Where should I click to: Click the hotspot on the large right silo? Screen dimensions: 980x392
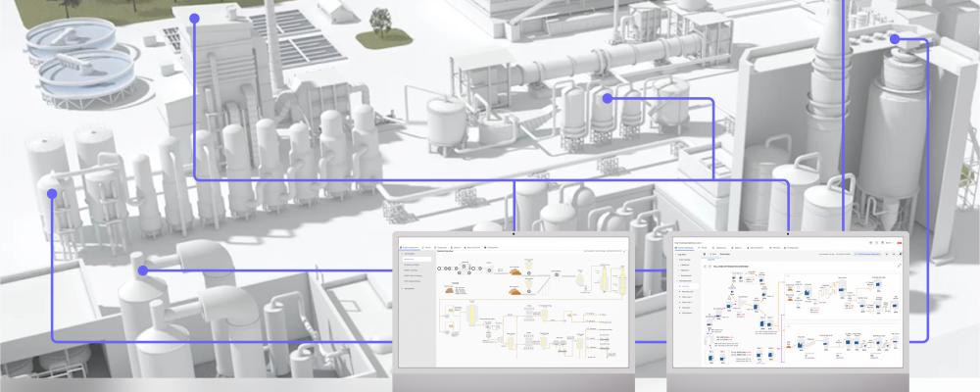pos(895,38)
